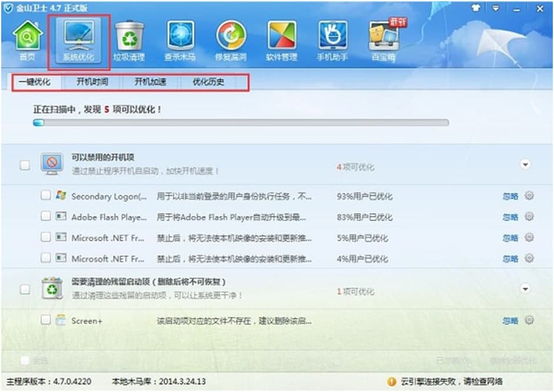Click 忽略 link for 4% Microsoft .NET row
The image size is (554, 392).
click(510, 259)
